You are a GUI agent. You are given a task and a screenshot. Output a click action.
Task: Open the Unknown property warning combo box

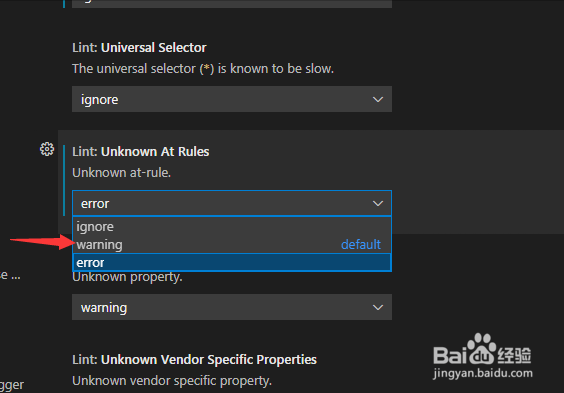coord(232,307)
